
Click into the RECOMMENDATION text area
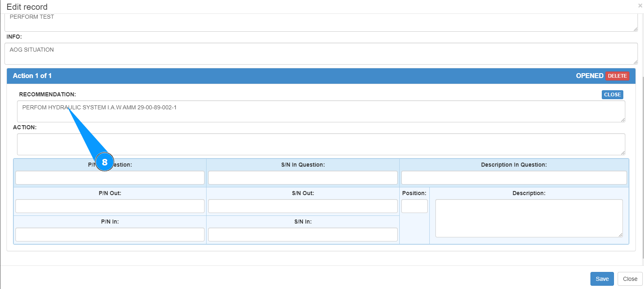(x=321, y=111)
